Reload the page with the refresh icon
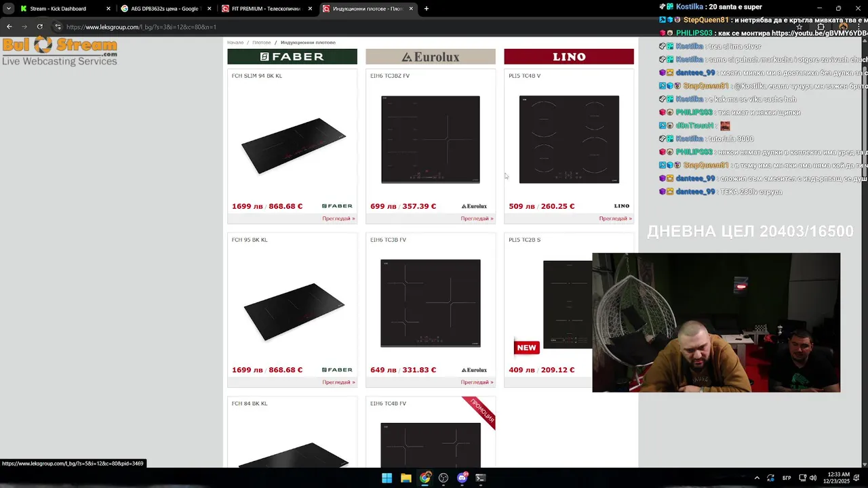 click(40, 26)
